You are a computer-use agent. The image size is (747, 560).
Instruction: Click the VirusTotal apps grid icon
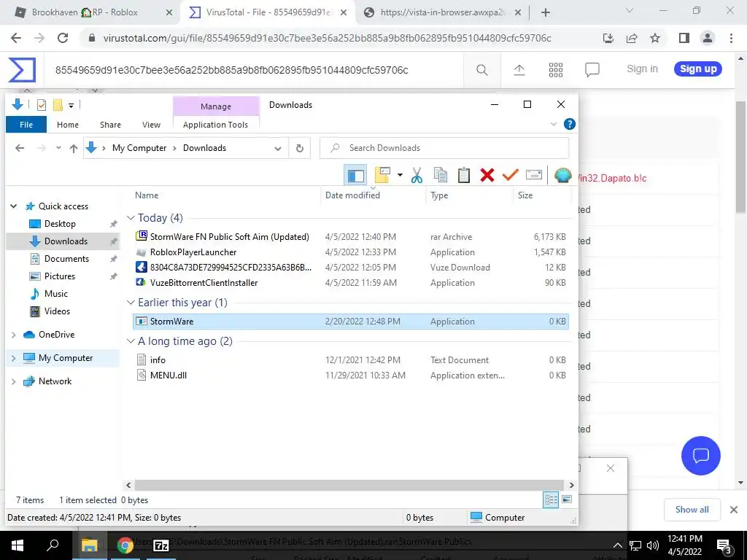[555, 70]
